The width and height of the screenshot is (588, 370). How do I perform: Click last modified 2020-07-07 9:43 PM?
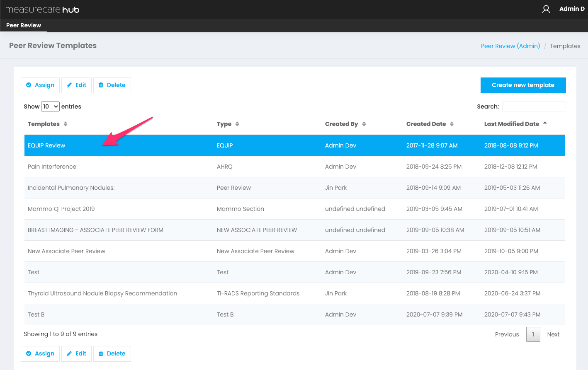pos(512,314)
